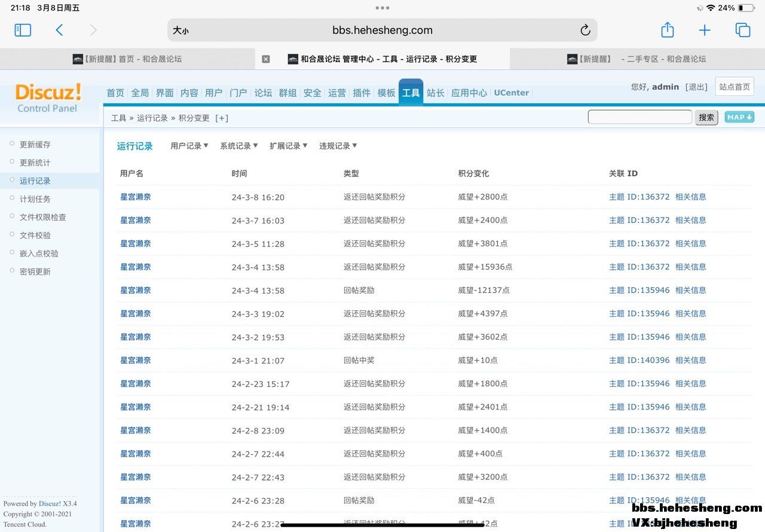Expand the 违规记录 dropdown

[338, 146]
